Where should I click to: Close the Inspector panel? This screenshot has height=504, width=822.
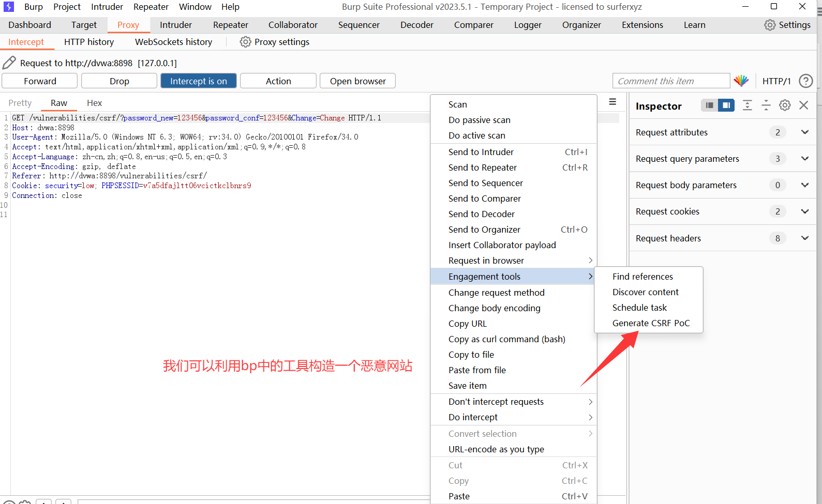tap(803, 105)
